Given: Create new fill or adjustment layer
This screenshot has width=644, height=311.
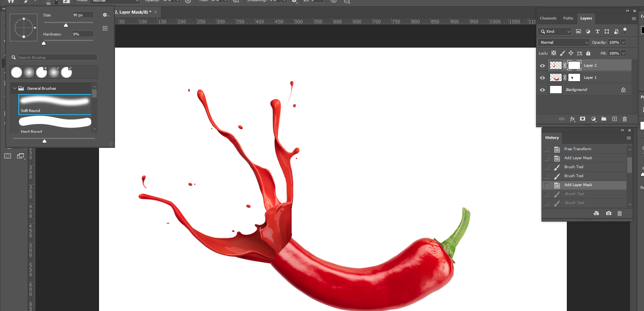Looking at the screenshot, I should click(x=593, y=119).
